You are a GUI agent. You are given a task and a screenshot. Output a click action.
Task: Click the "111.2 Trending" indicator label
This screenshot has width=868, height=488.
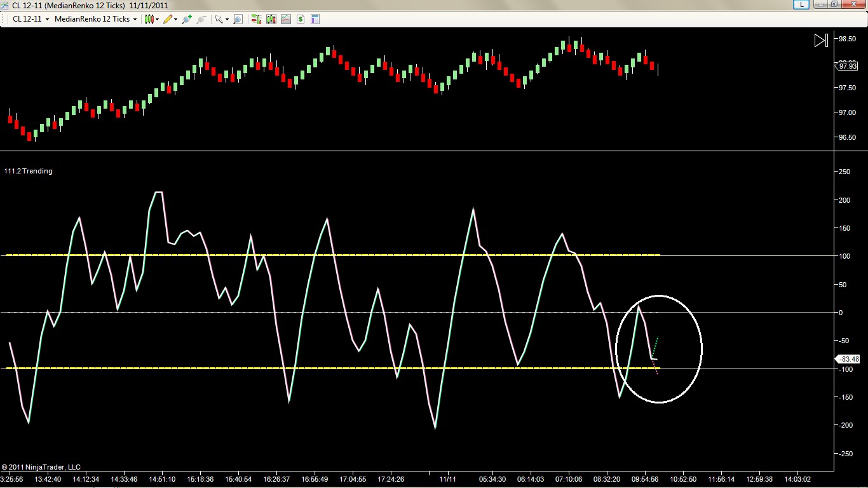tap(29, 171)
